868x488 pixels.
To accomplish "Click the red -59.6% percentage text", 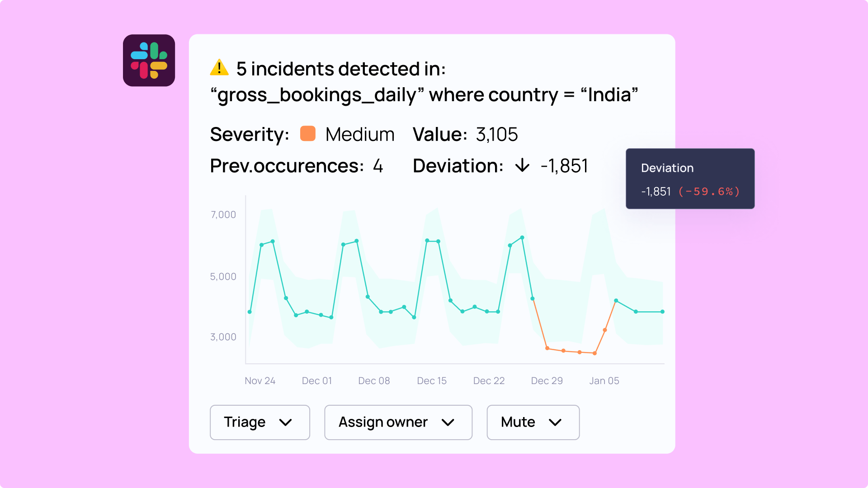I will tap(709, 192).
